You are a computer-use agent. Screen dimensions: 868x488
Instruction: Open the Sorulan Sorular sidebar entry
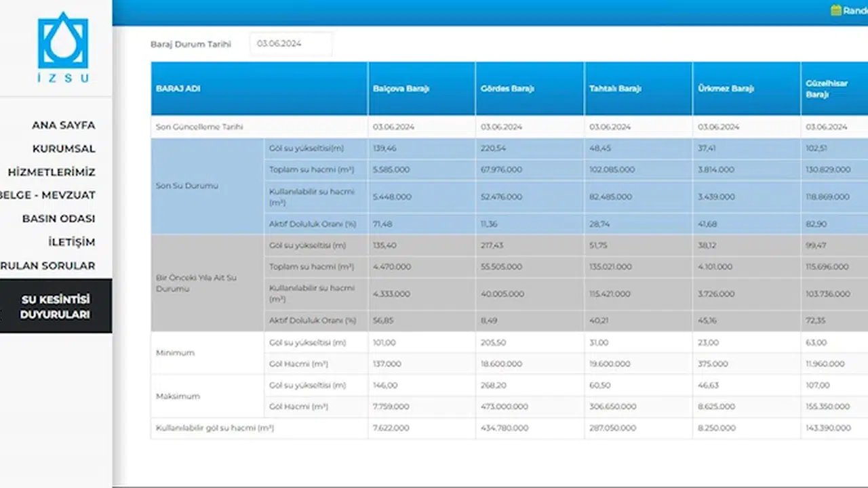(x=47, y=266)
